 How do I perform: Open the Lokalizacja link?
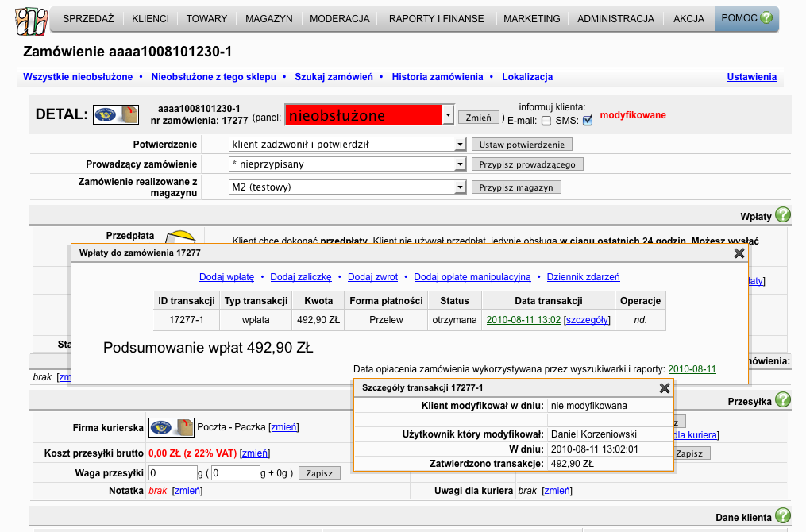click(x=527, y=77)
